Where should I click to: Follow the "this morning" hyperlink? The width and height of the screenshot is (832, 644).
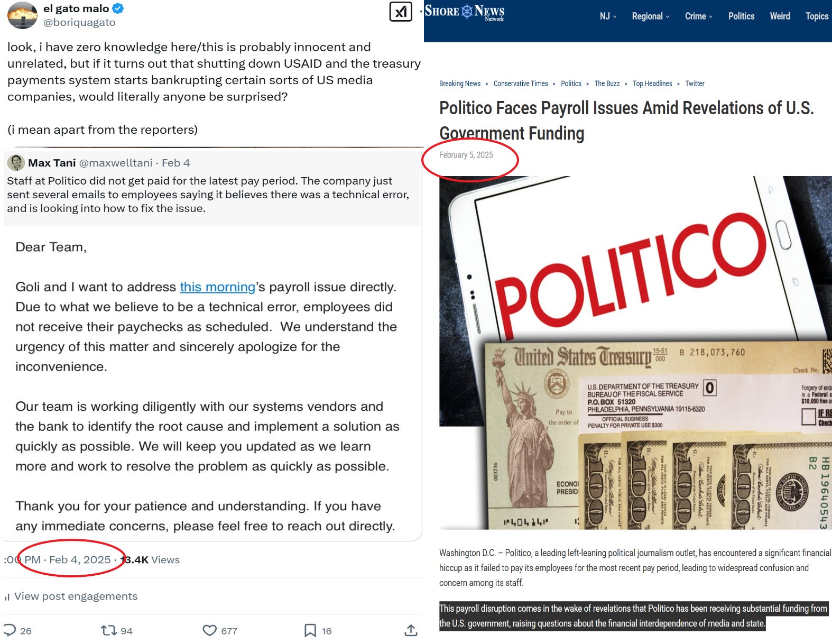(218, 287)
